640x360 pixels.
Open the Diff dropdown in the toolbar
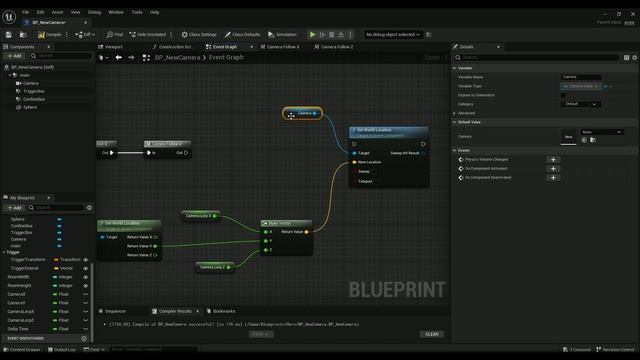click(x=85, y=35)
